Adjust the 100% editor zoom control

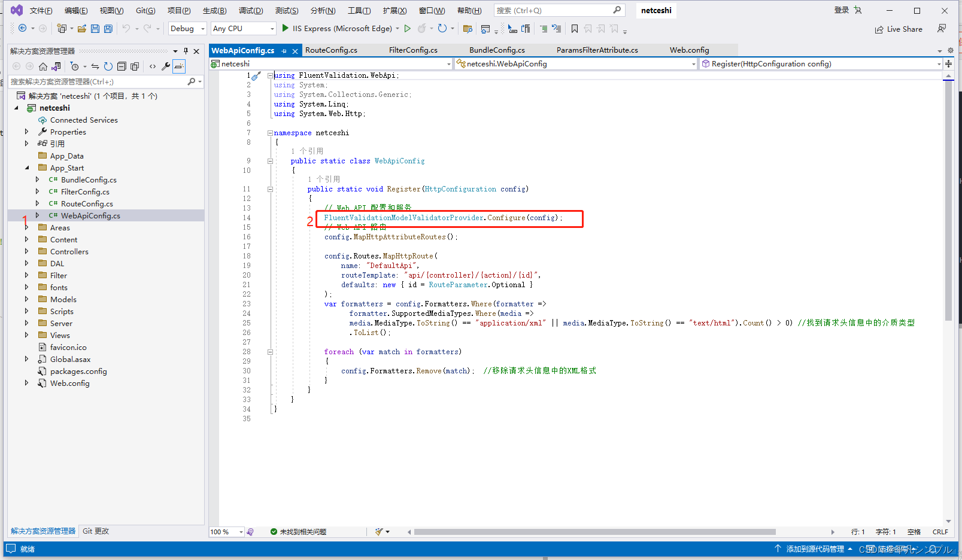tap(226, 531)
